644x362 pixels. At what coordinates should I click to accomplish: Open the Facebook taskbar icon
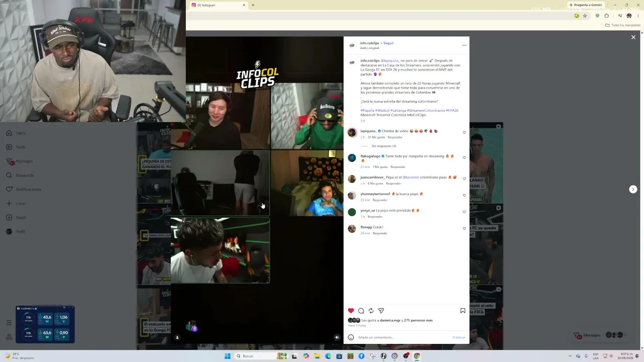tap(361, 356)
